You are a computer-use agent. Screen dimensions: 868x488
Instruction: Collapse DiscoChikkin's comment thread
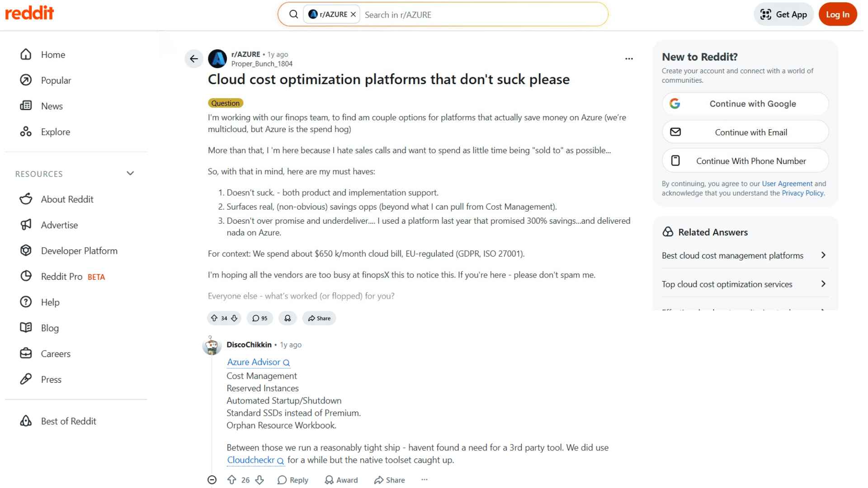click(x=212, y=480)
